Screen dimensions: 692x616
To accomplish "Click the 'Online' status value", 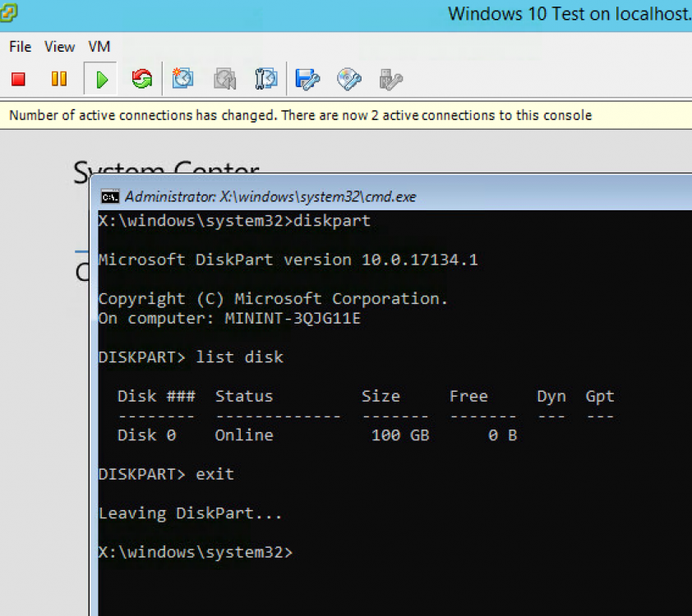I will (x=244, y=435).
